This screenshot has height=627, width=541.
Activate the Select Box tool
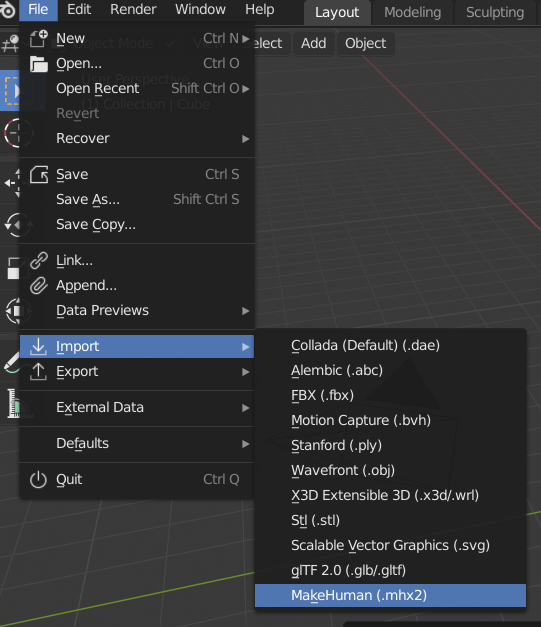tap(10, 91)
